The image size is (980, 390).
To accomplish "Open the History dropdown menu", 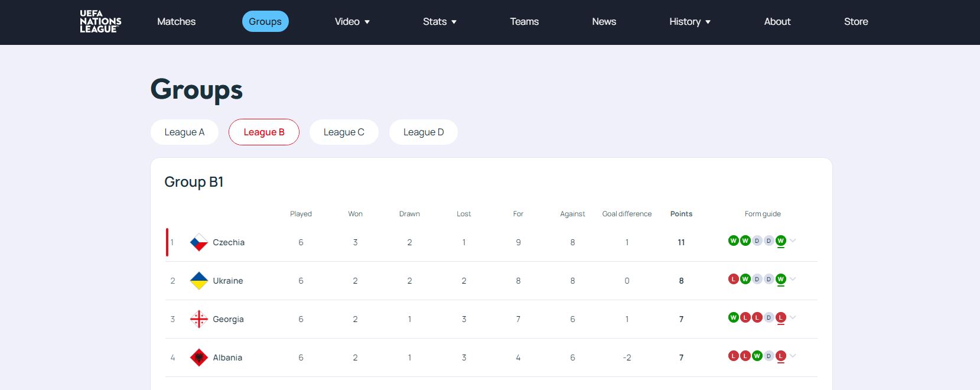I will point(689,22).
